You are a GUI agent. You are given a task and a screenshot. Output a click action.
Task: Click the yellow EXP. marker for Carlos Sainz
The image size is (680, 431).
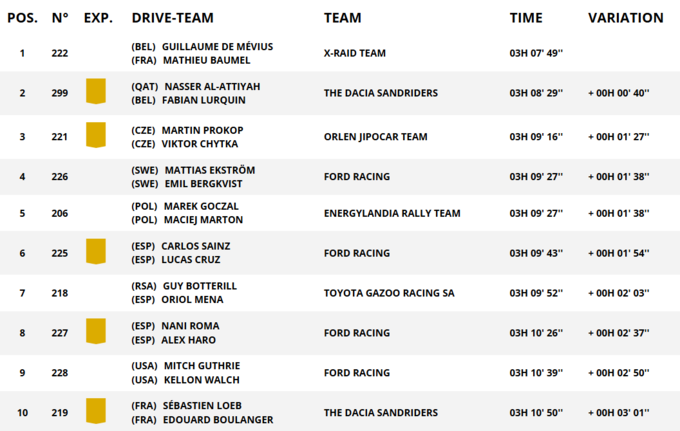point(96,252)
